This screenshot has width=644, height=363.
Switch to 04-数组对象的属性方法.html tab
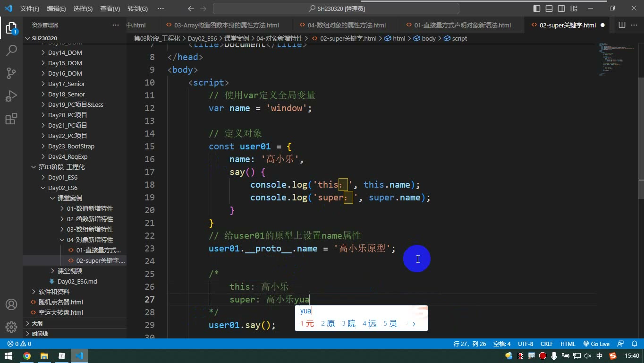pyautogui.click(x=347, y=25)
